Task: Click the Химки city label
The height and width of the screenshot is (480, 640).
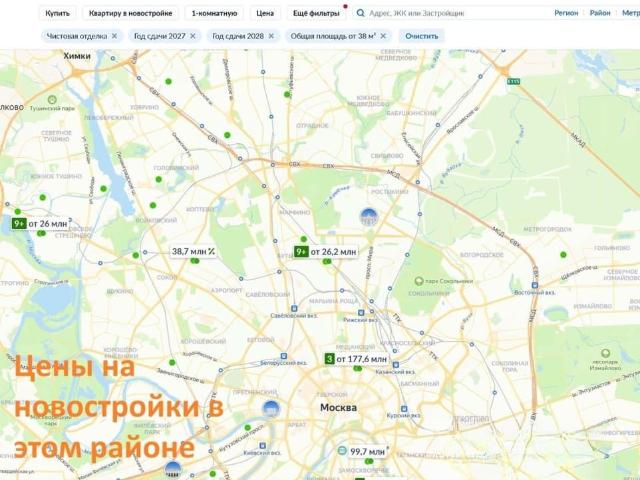Action: click(77, 56)
